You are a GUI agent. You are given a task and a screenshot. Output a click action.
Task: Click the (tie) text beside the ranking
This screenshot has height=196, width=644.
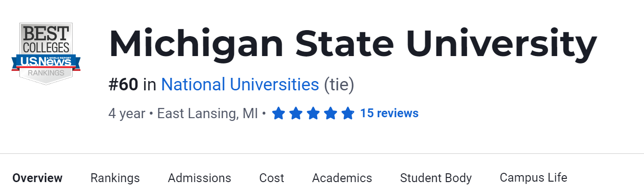(x=339, y=85)
